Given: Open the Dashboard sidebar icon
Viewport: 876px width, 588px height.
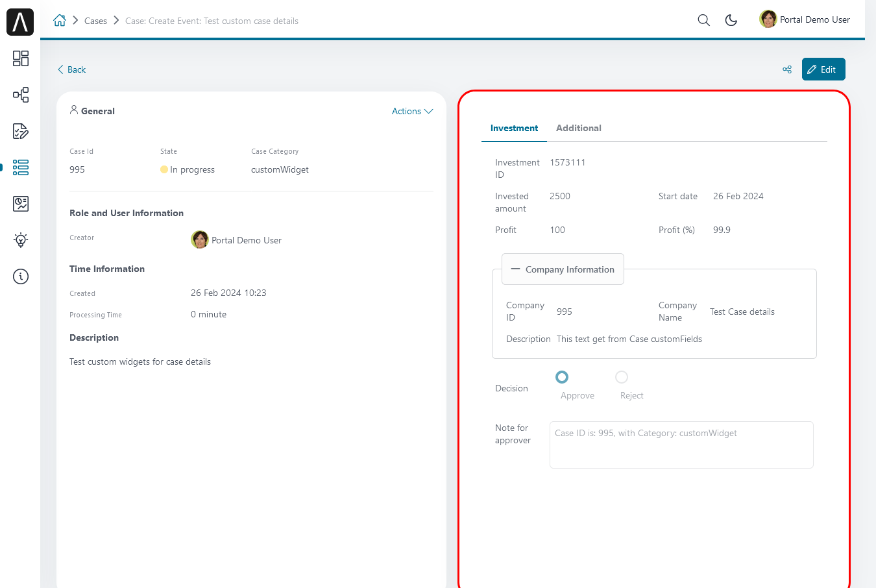Looking at the screenshot, I should click(x=21, y=58).
